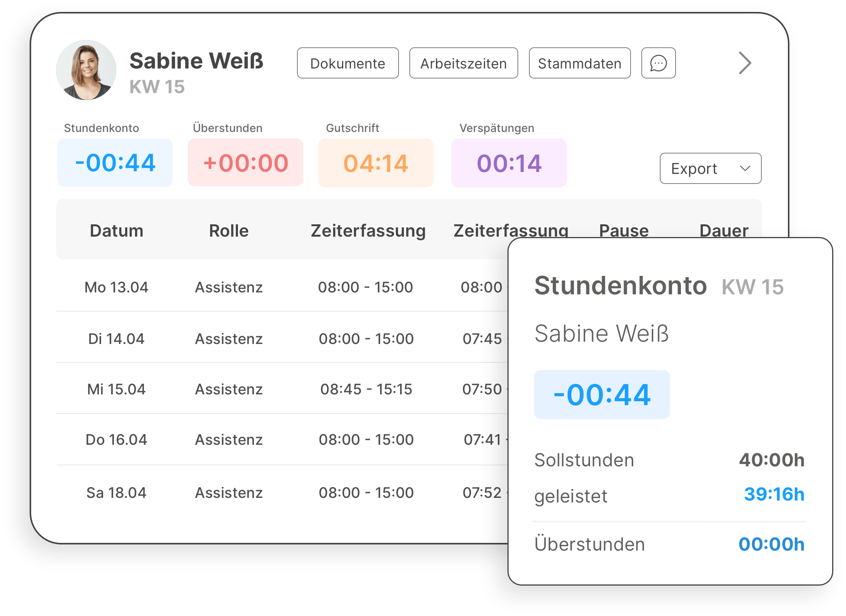Viewport: 846px width, 616px height.
Task: Select the Mo 13.04 row
Action: coord(117,287)
